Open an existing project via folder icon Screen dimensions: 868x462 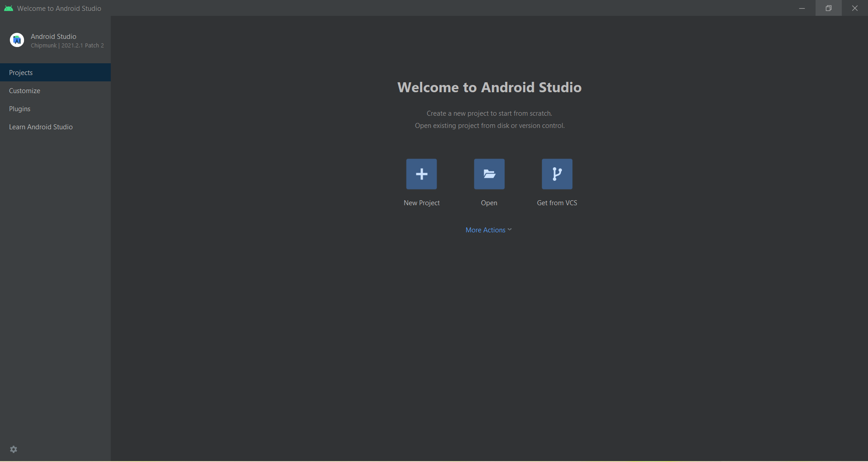click(489, 174)
